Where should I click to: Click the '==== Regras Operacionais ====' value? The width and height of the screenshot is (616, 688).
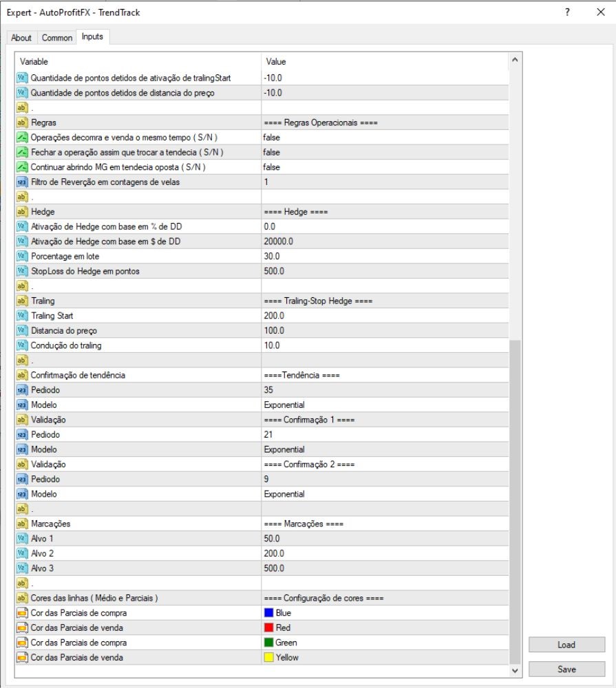point(321,122)
